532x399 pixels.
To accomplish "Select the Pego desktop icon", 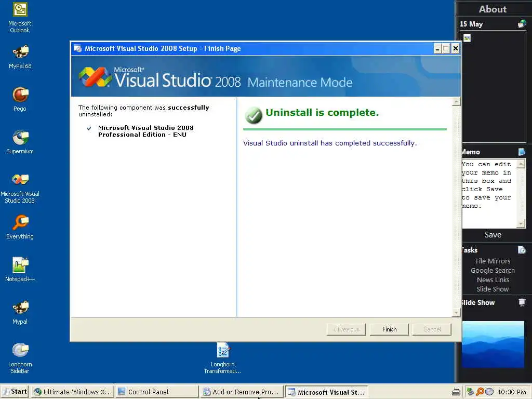I will tap(20, 99).
